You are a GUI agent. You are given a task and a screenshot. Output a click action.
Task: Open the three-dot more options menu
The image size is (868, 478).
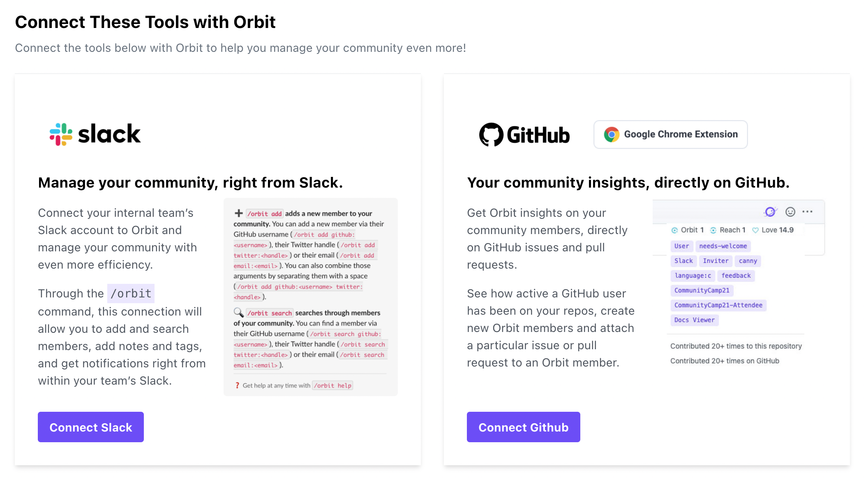coord(808,212)
